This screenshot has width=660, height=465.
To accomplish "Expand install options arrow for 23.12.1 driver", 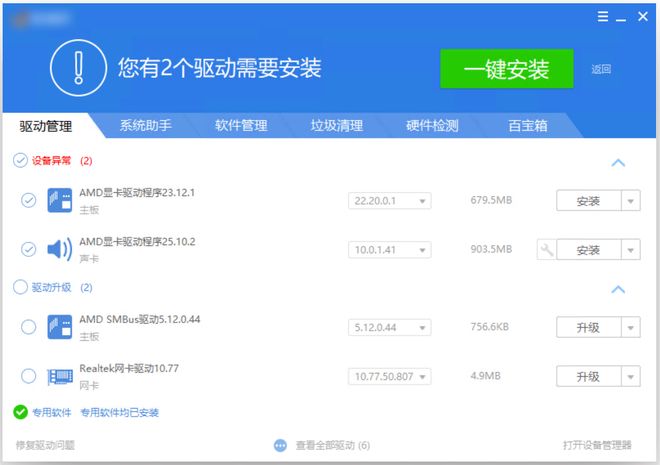I will pos(631,201).
